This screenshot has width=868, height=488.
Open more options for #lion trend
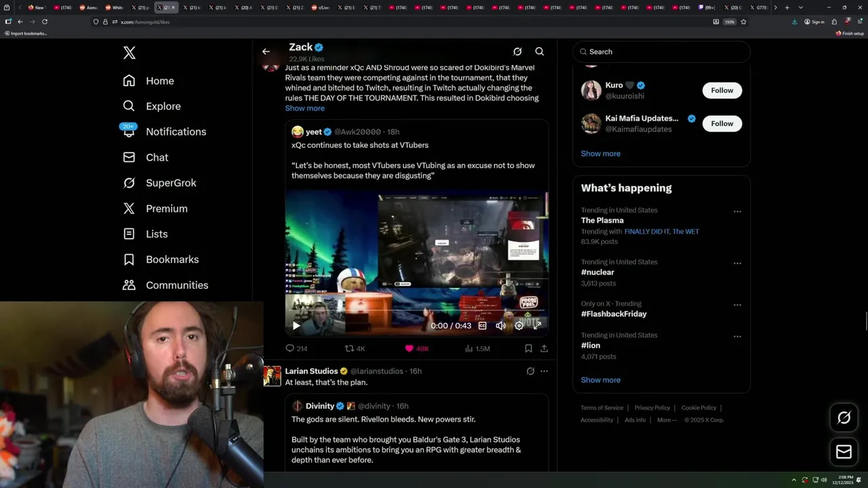click(x=737, y=336)
